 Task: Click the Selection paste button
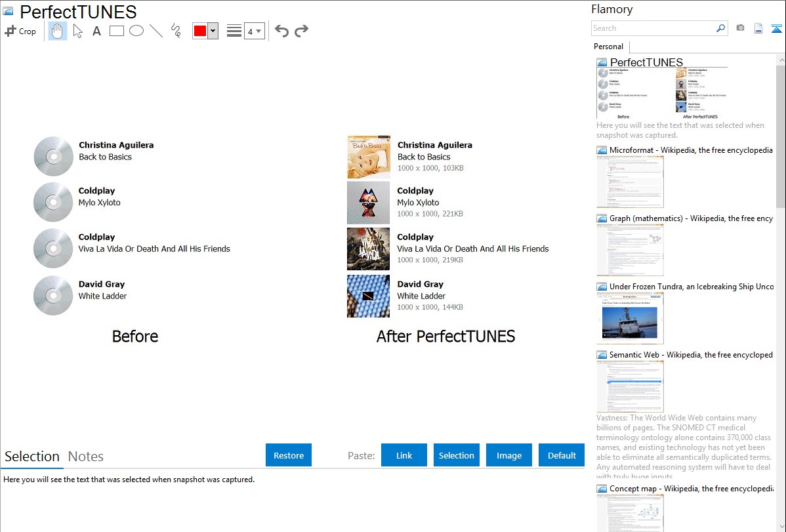(457, 455)
